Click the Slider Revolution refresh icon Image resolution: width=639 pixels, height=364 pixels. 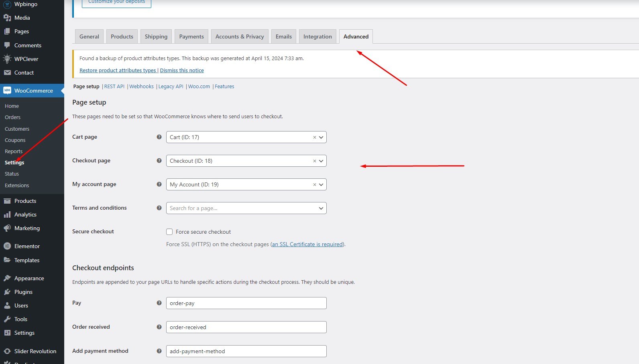click(x=7, y=351)
